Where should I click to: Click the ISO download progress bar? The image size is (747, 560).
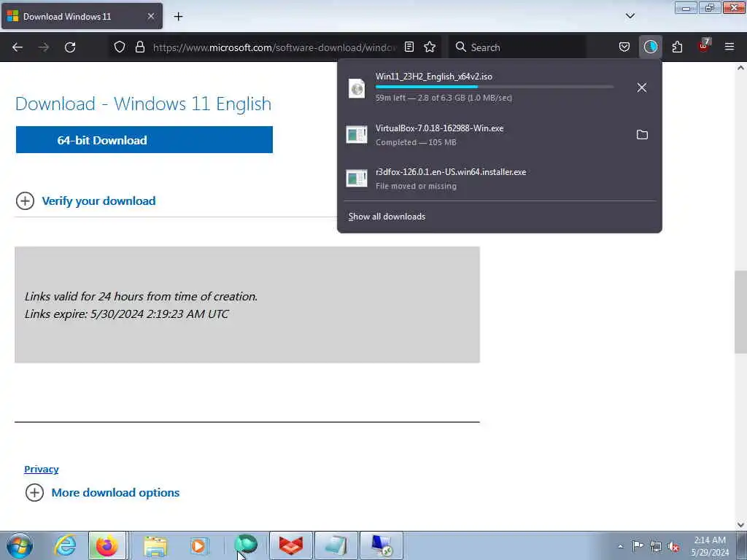tap(495, 87)
